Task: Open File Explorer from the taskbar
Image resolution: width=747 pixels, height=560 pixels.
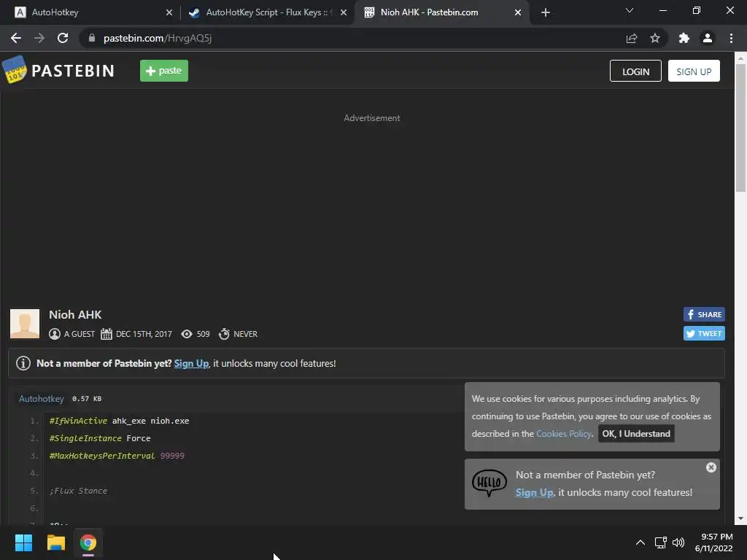Action: point(55,542)
